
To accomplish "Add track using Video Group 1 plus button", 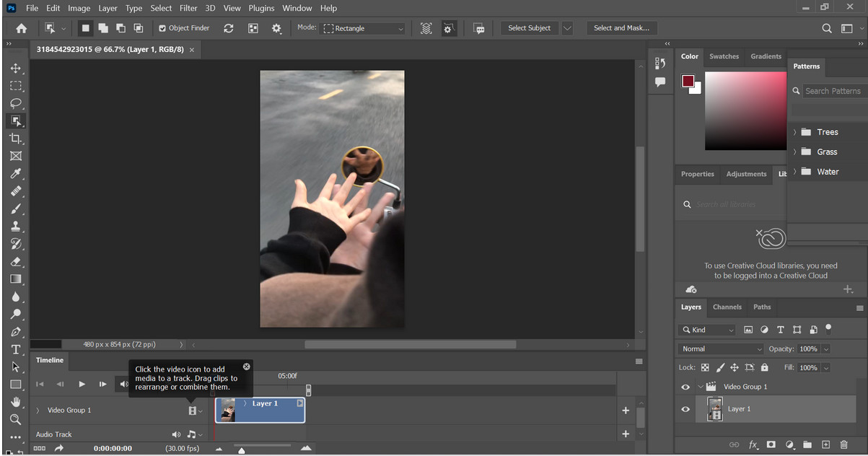I will [626, 411].
